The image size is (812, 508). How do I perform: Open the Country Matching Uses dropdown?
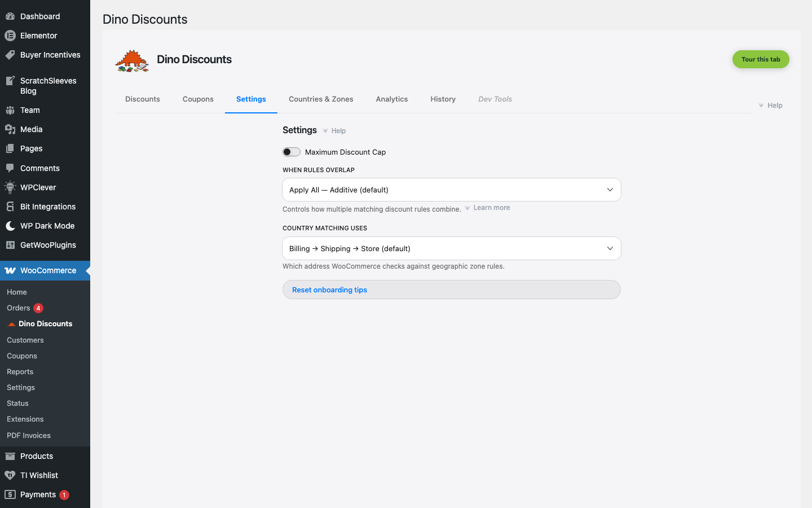[452, 248]
